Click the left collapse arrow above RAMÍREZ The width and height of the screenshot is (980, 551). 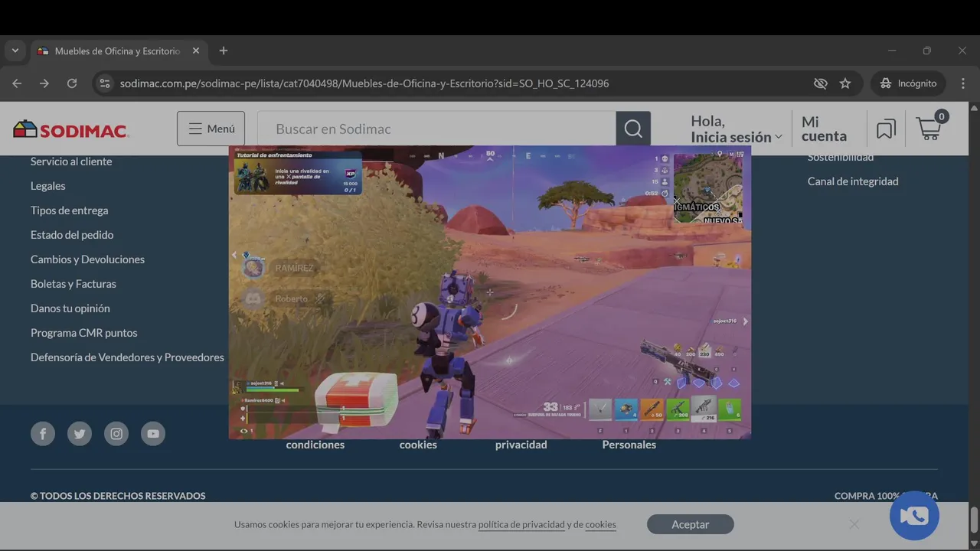234,255
